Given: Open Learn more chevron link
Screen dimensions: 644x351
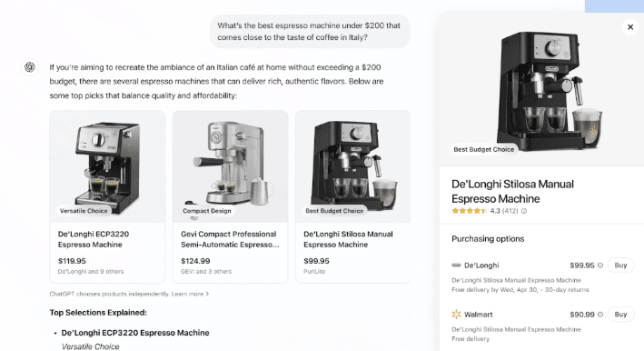Looking at the screenshot, I should (x=190, y=294).
